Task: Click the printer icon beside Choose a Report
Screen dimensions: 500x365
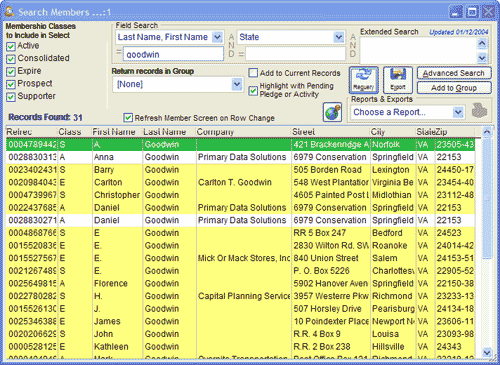Action: point(479,111)
